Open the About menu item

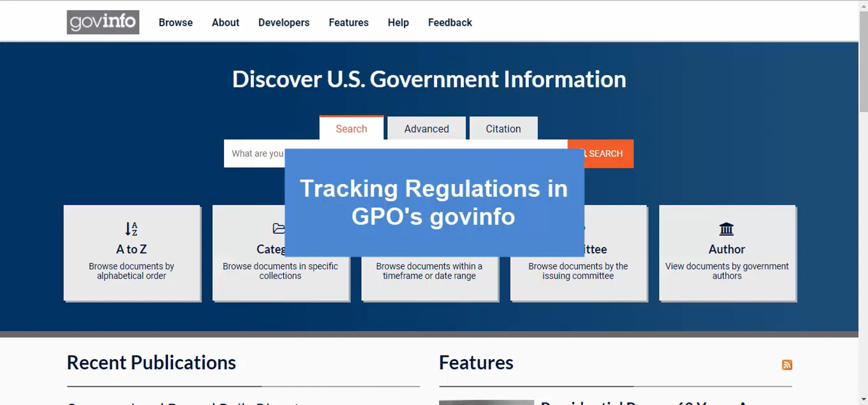click(x=226, y=22)
